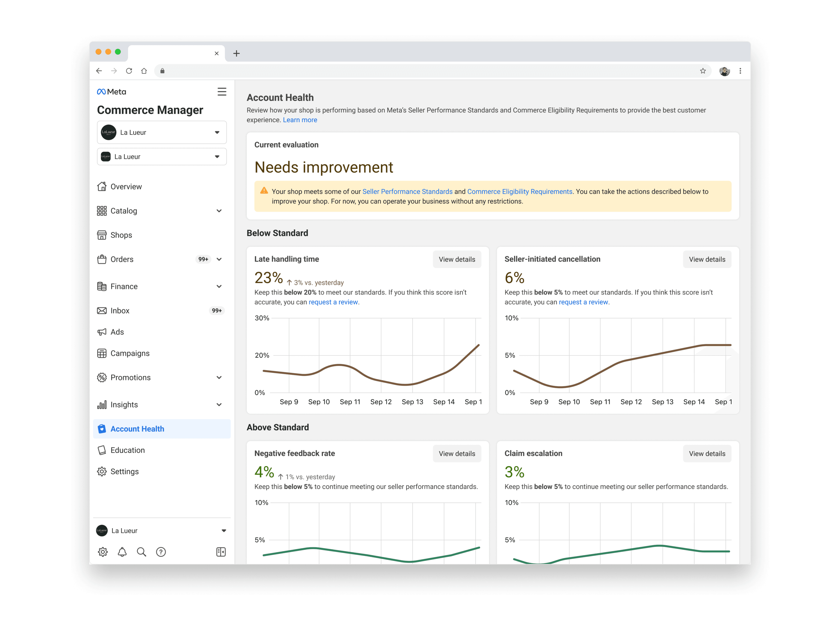Open Campaigns section
This screenshot has height=630, width=840.
(162, 353)
